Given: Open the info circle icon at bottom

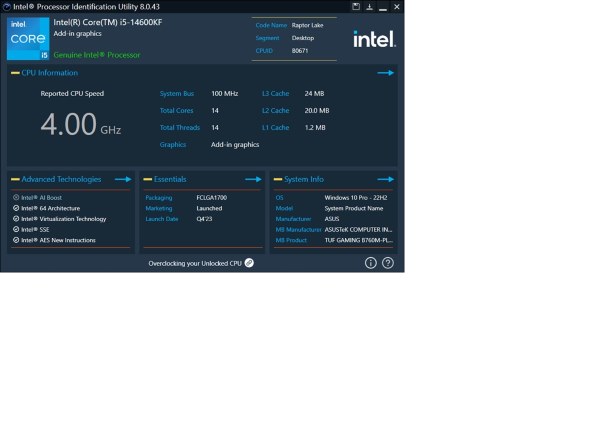Looking at the screenshot, I should 371,263.
